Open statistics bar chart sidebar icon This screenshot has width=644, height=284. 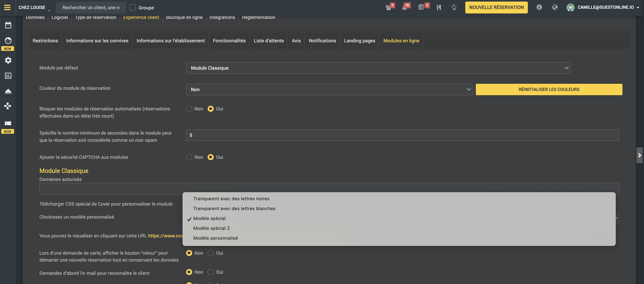[8, 76]
